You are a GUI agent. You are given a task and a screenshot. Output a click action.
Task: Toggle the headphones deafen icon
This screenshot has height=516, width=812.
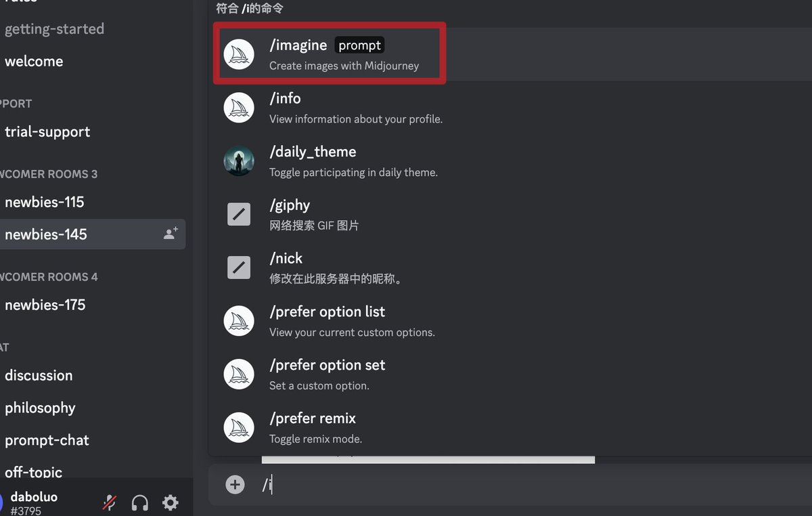point(140,502)
